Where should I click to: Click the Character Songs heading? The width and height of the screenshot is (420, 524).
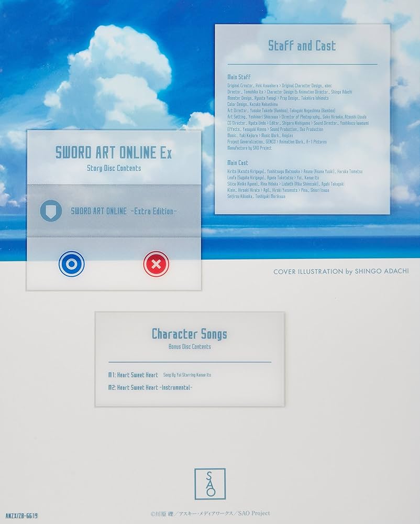click(x=189, y=334)
